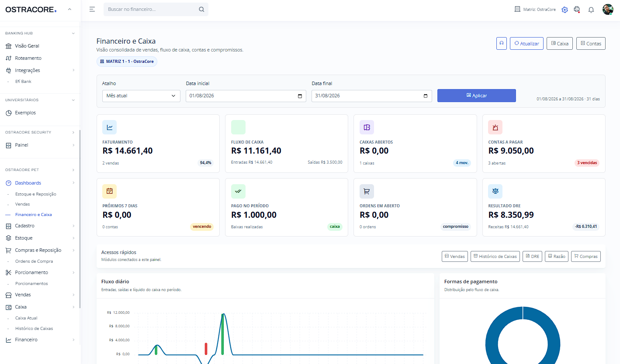This screenshot has width=620, height=364.
Task: Collapse the Banking Hub section
Action: [x=73, y=33]
